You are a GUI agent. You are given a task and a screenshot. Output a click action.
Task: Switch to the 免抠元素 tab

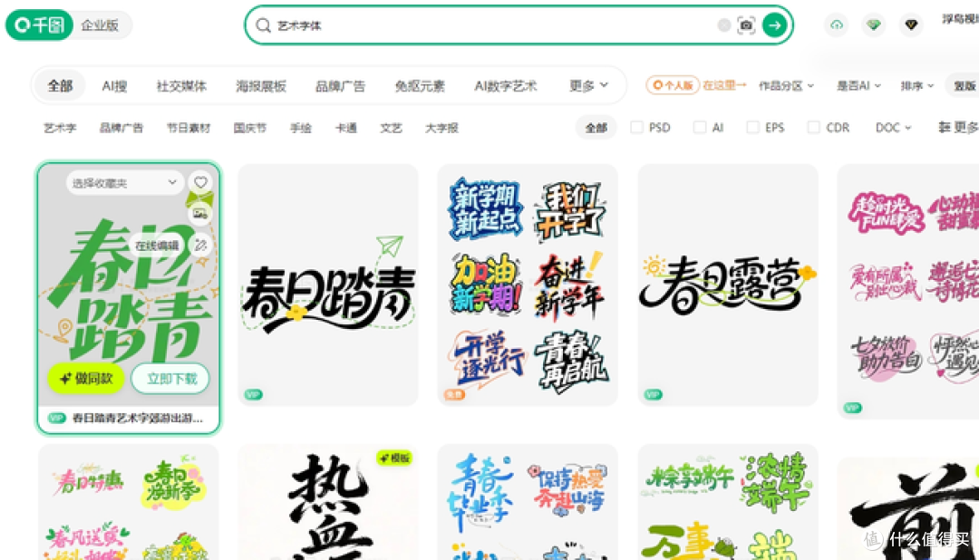(420, 85)
